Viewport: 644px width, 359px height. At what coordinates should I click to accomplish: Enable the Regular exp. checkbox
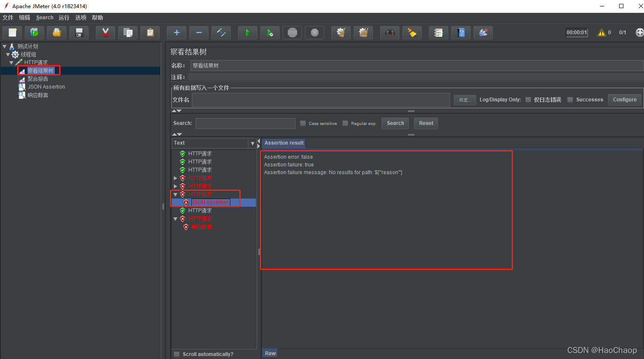pyautogui.click(x=345, y=123)
